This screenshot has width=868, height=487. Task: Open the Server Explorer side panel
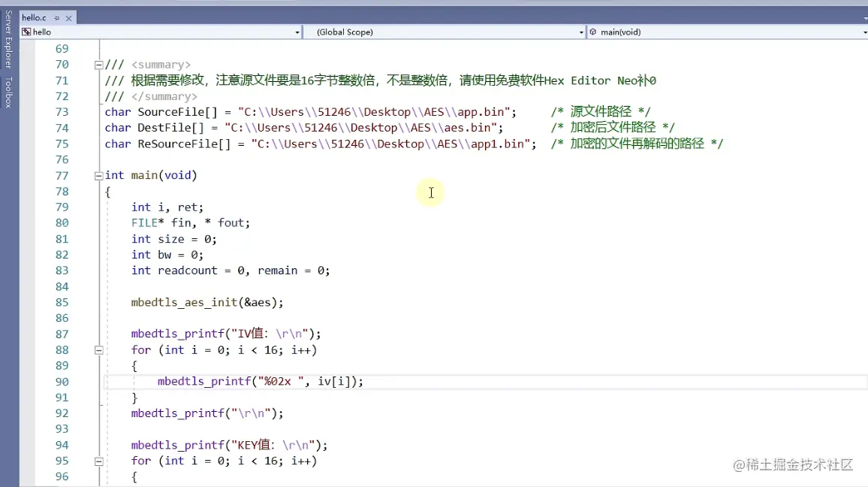click(8, 39)
